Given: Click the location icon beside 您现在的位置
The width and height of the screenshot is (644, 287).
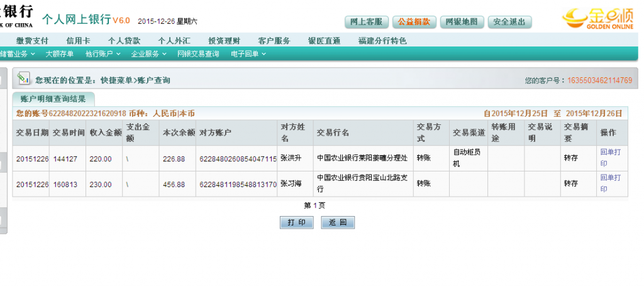Looking at the screenshot, I should [x=23, y=79].
